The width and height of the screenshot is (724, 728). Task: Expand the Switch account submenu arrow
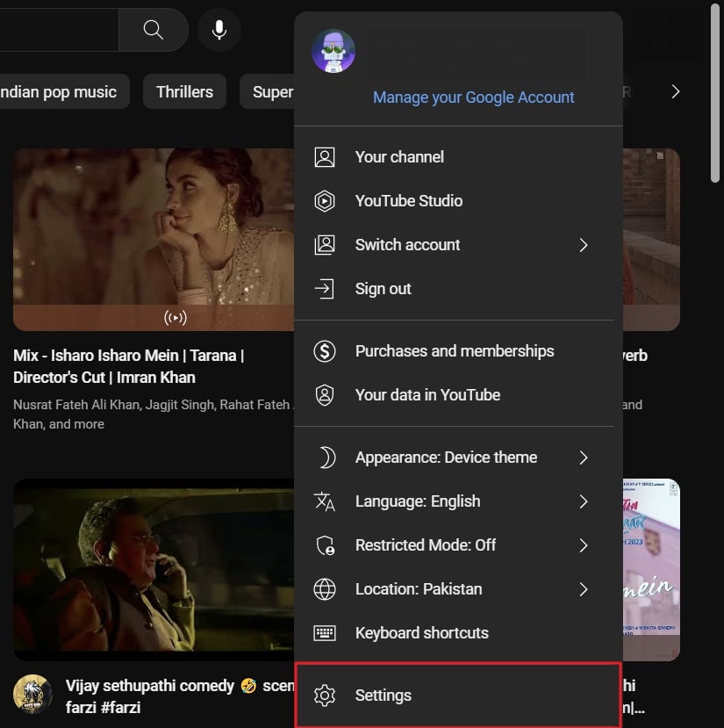584,245
